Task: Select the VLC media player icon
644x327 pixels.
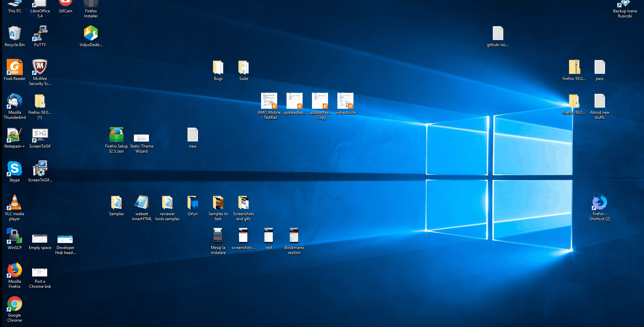Action: 15,208
